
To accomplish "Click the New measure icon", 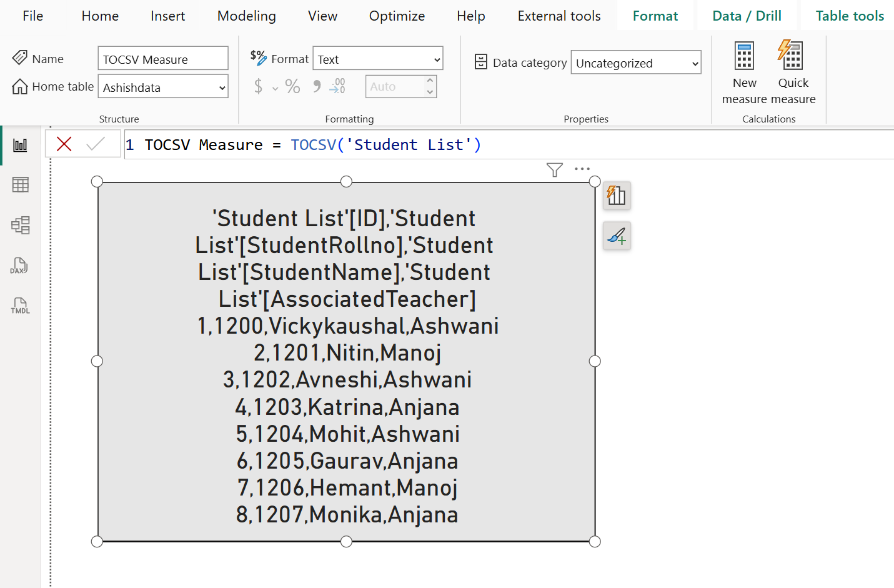I will pos(744,56).
